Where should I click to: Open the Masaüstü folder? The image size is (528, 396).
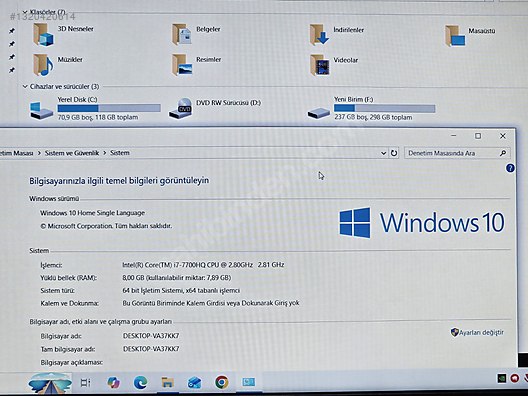tap(470, 35)
